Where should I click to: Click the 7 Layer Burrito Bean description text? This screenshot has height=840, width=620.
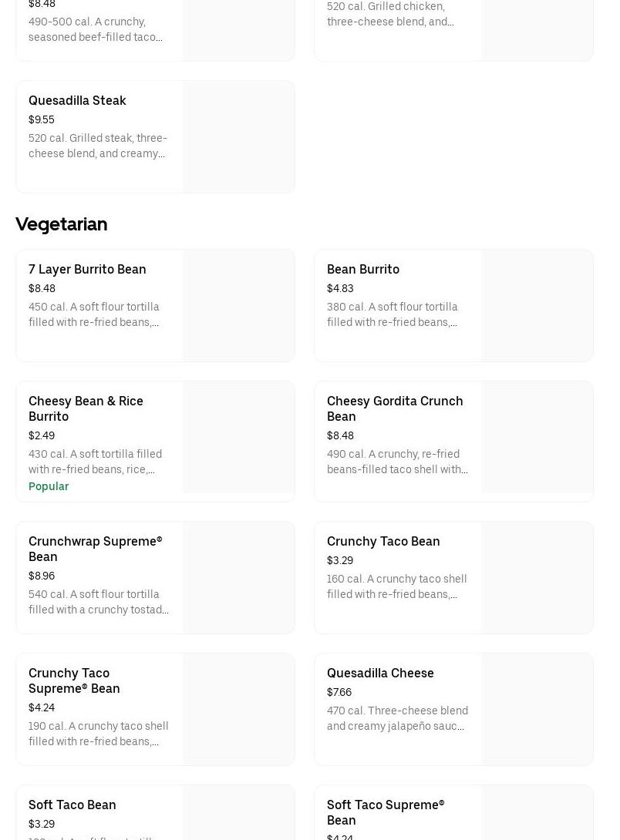click(x=94, y=314)
